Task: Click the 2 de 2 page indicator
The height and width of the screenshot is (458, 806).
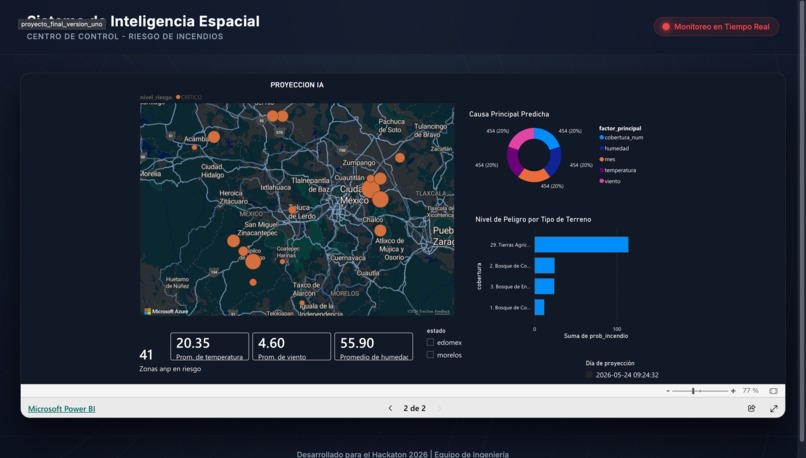Action: (414, 408)
